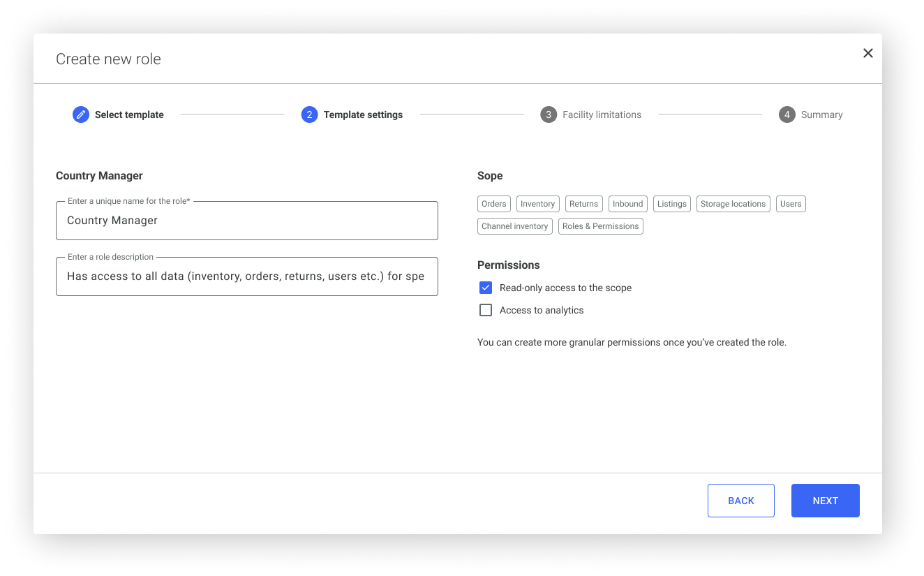Select the Orders scope tag
This screenshot has height=576, width=924.
(x=494, y=204)
